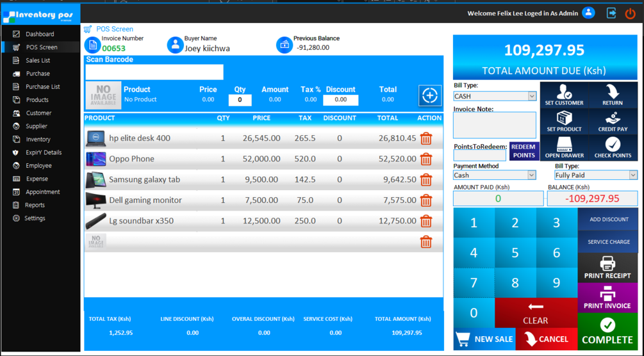Start a NEW SALE
The width and height of the screenshot is (644, 356).
pyautogui.click(x=484, y=339)
